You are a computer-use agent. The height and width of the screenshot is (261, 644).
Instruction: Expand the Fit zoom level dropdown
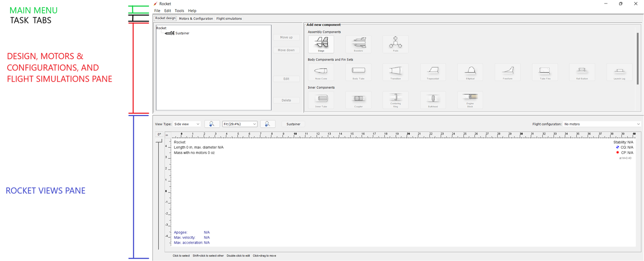(x=240, y=124)
